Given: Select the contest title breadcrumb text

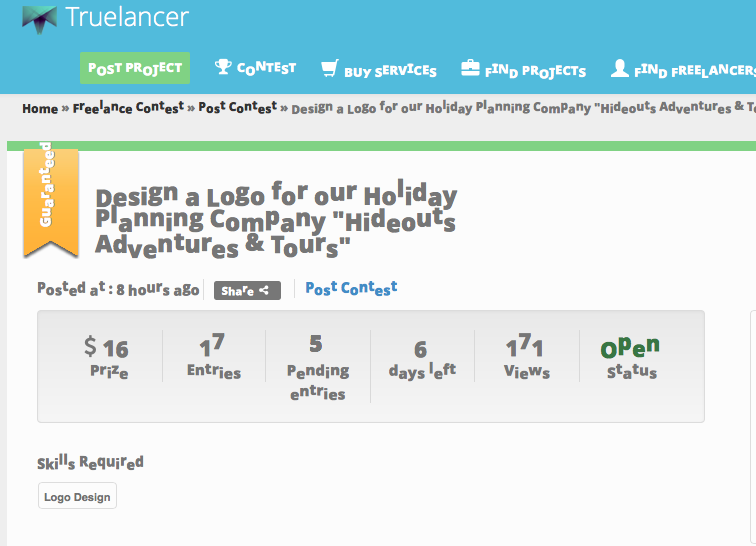Looking at the screenshot, I should pos(524,108).
